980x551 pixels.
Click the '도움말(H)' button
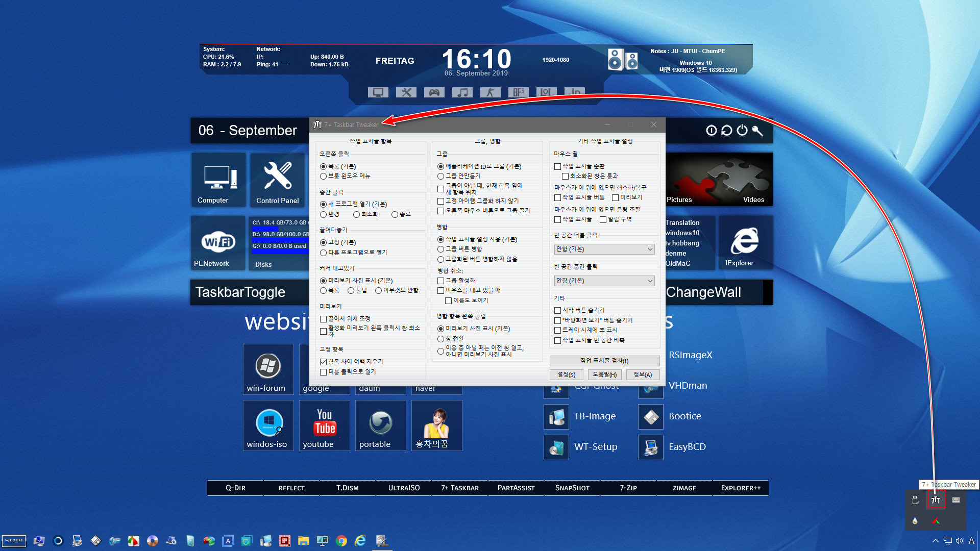(604, 374)
